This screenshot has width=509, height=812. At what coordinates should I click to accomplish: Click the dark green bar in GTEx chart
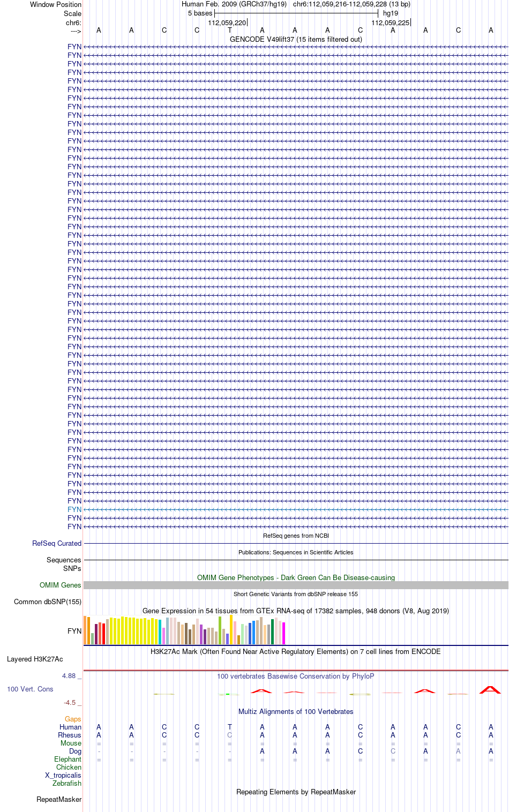(273, 632)
